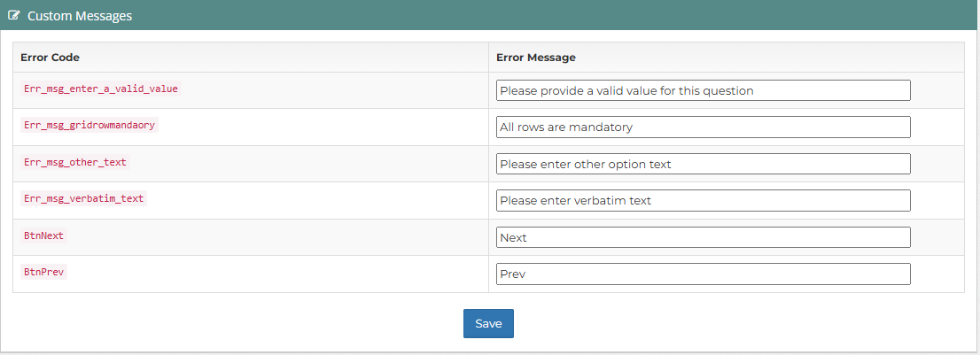The image size is (980, 355).
Task: Select the Err_msg_verbatim_text code label
Action: (84, 198)
